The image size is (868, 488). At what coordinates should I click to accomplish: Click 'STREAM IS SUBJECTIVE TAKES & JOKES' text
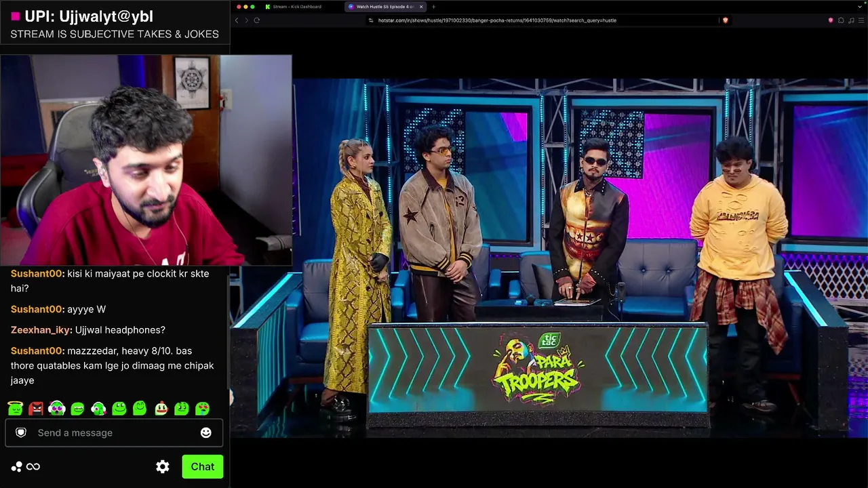[x=115, y=34]
